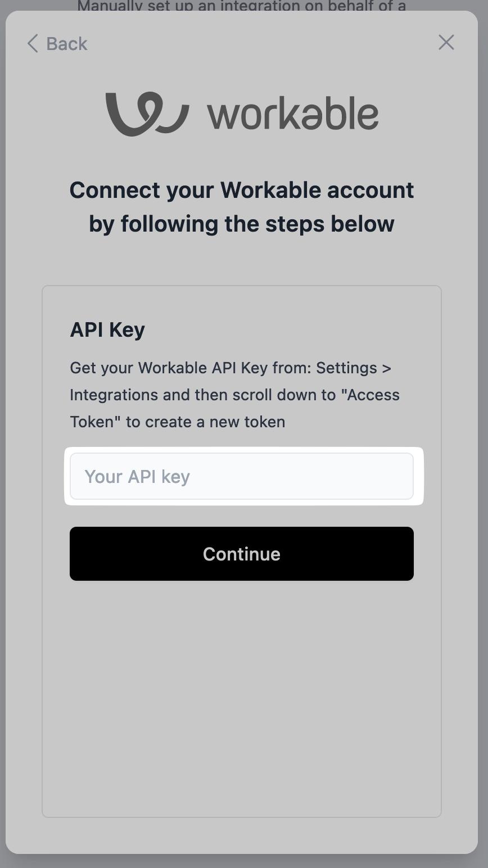Click empty area below the Continue button
488x868 pixels.
(x=242, y=697)
